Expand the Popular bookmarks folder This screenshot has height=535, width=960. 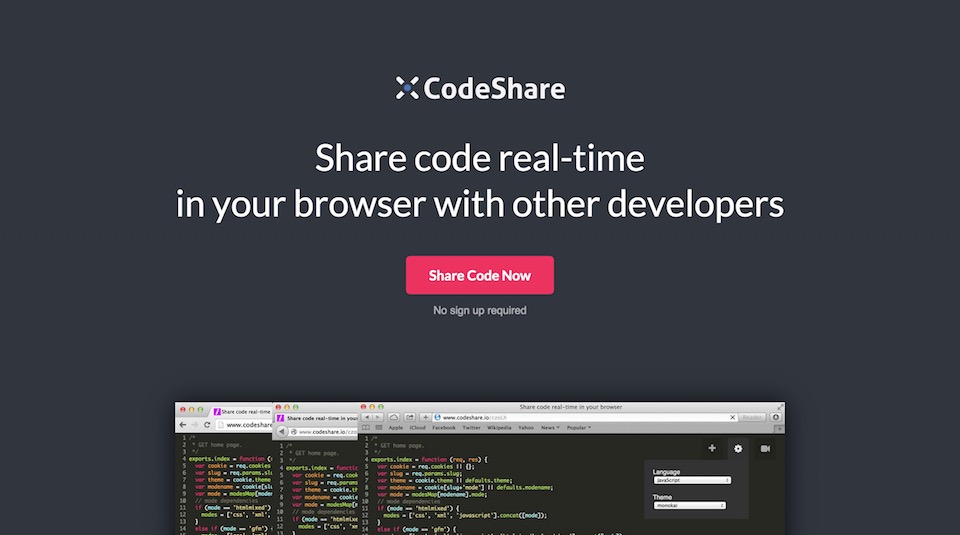click(579, 428)
